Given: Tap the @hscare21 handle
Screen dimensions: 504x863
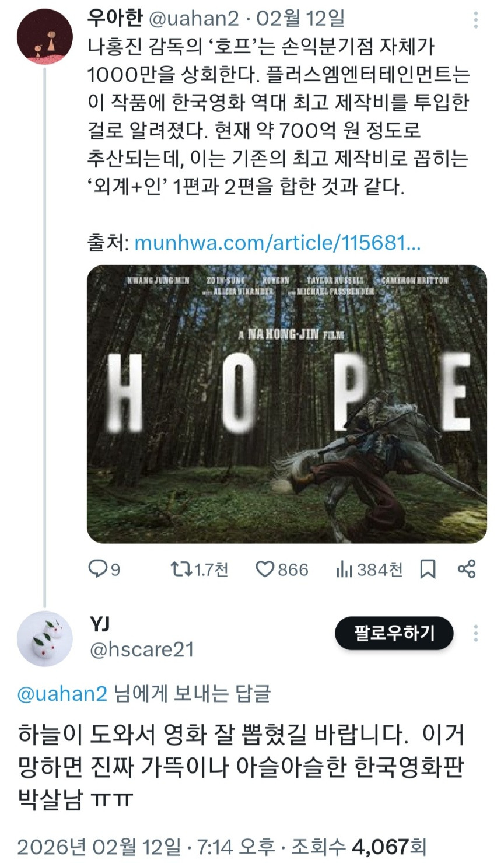Looking at the screenshot, I should [x=142, y=649].
